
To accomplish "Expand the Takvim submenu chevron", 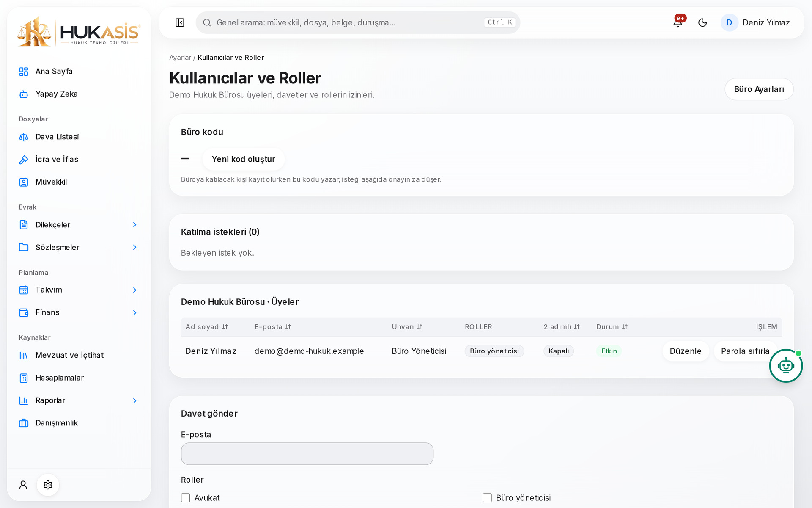I will [134, 290].
